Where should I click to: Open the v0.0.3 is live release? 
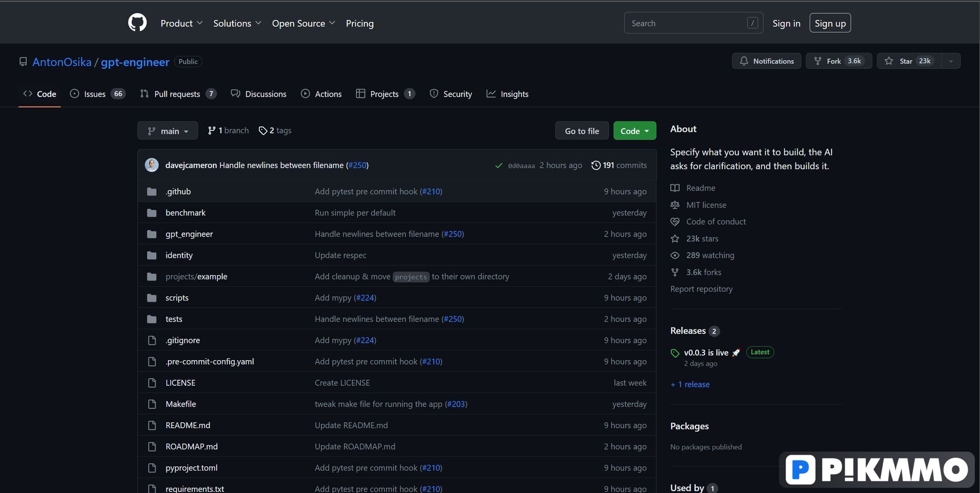[706, 353]
